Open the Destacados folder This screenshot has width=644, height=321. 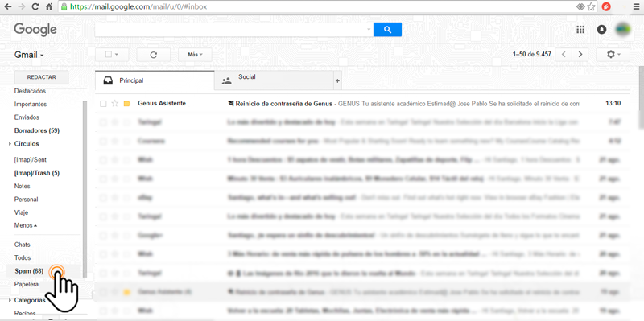pyautogui.click(x=30, y=91)
